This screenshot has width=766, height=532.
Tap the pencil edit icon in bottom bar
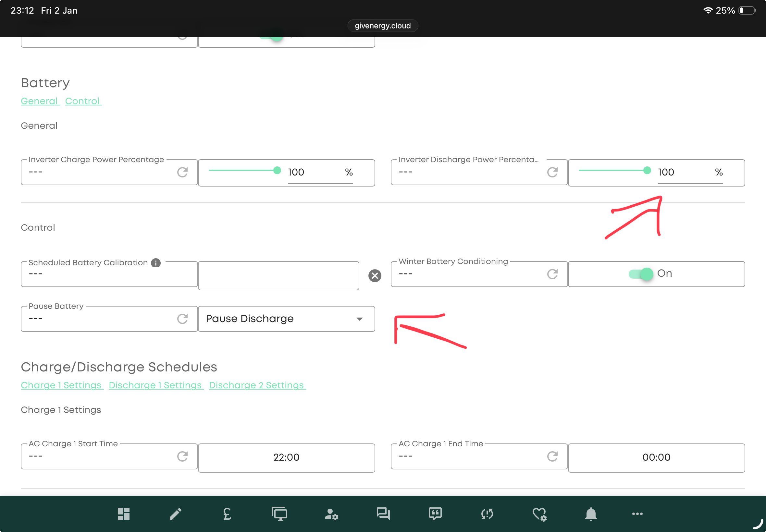click(175, 514)
